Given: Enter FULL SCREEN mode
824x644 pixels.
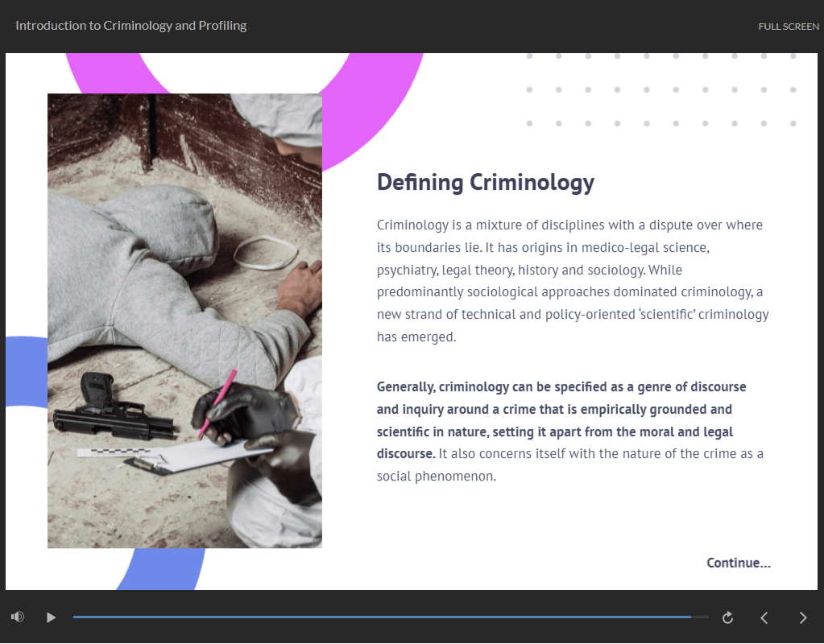Looking at the screenshot, I should click(788, 27).
